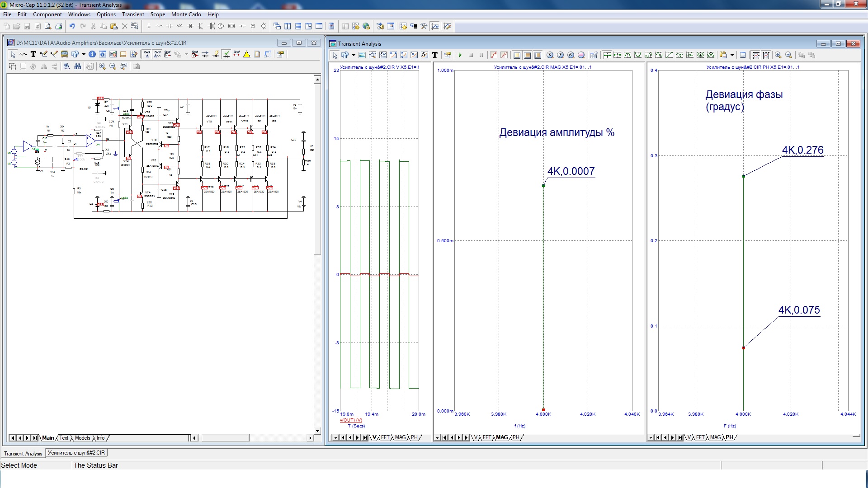Click the Wire drawing tool icon
868x488 pixels.
tap(43, 54)
